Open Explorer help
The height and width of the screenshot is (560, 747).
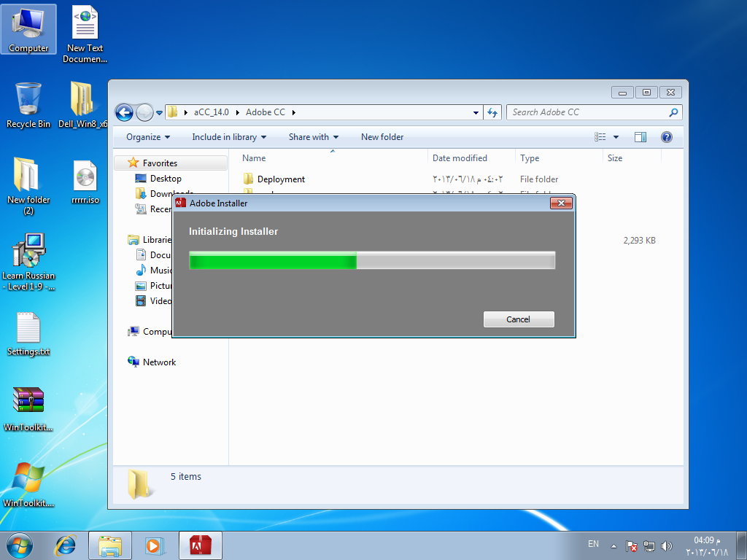[667, 137]
